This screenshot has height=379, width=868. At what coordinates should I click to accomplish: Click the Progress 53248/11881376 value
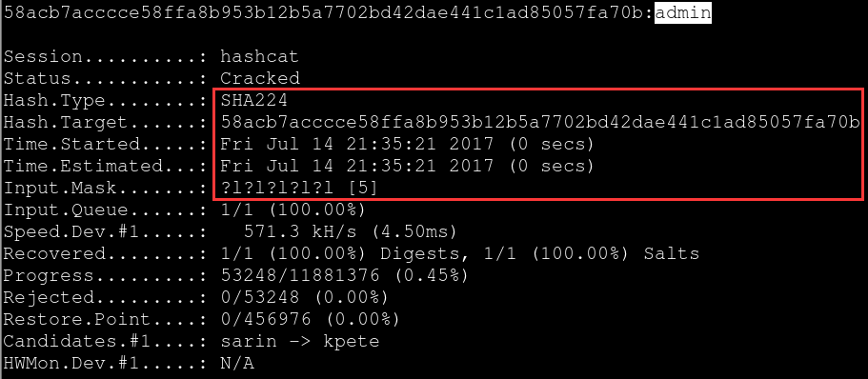344,275
